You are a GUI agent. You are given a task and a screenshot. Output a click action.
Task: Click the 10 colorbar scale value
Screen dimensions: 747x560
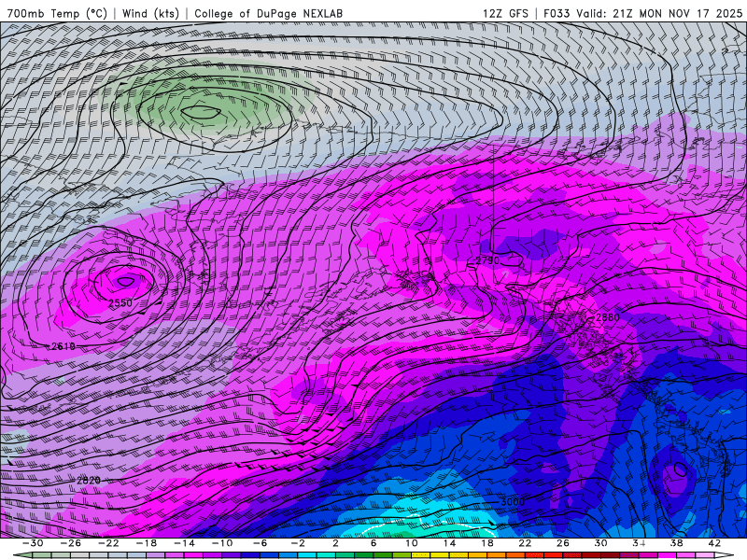pyautogui.click(x=411, y=543)
